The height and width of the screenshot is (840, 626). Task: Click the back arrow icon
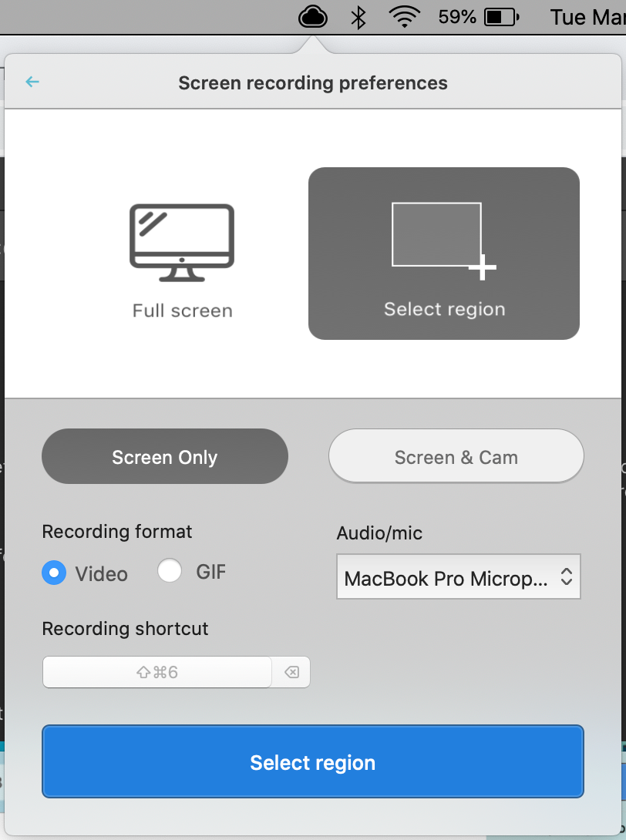click(x=32, y=82)
